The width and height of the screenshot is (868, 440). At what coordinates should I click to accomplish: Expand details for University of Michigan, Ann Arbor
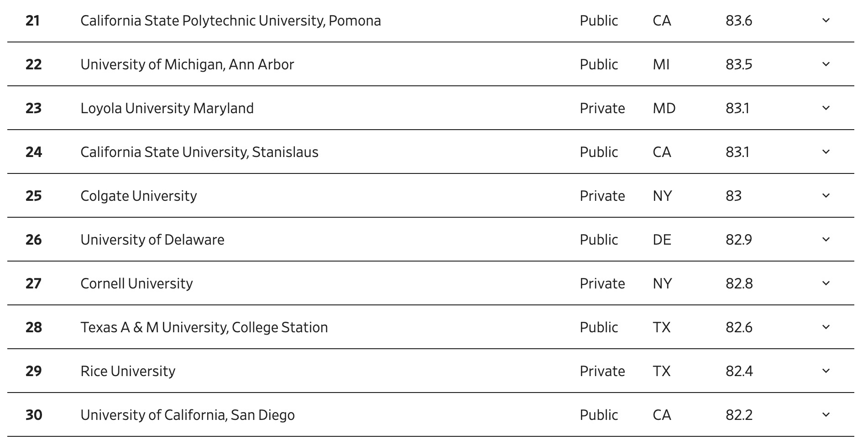click(826, 64)
